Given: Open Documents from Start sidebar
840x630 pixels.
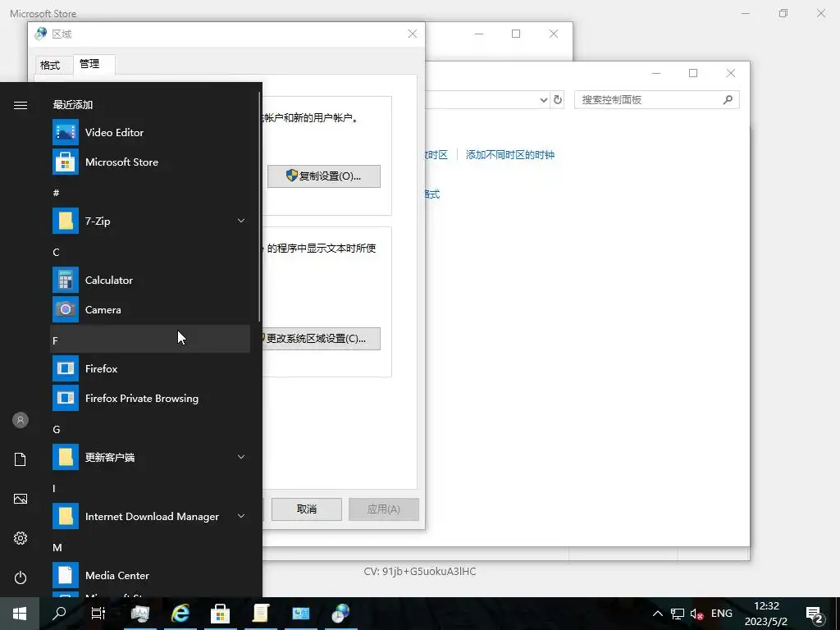Looking at the screenshot, I should [x=21, y=459].
